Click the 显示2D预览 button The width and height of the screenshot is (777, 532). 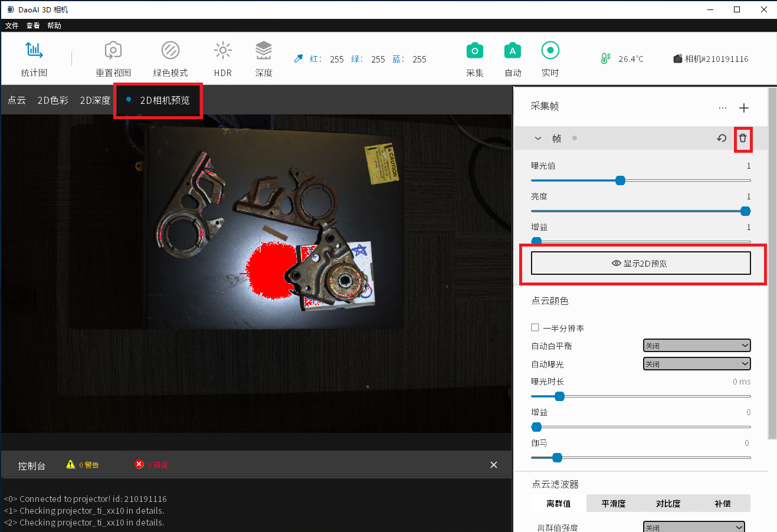coord(641,263)
